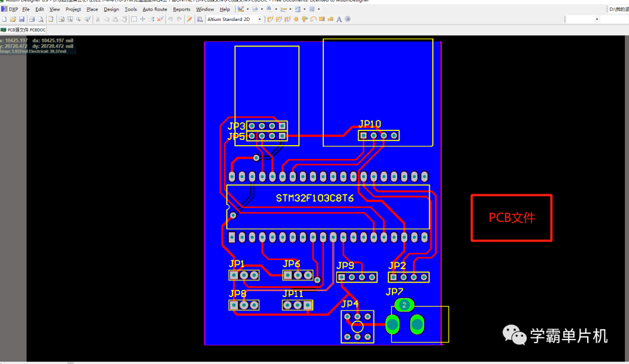
Task: Interactively route connections tool
Action: (270, 19)
